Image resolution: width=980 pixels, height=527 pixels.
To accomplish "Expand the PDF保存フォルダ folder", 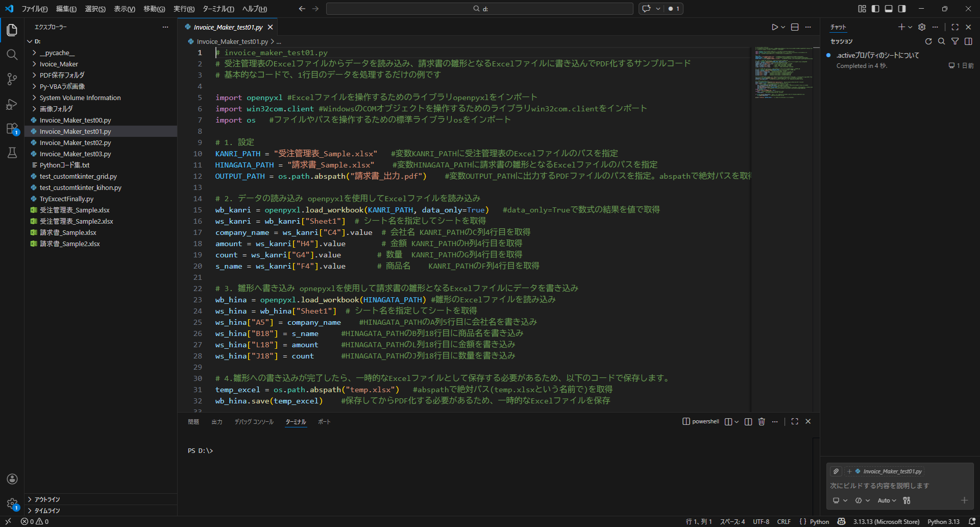I will tap(62, 75).
